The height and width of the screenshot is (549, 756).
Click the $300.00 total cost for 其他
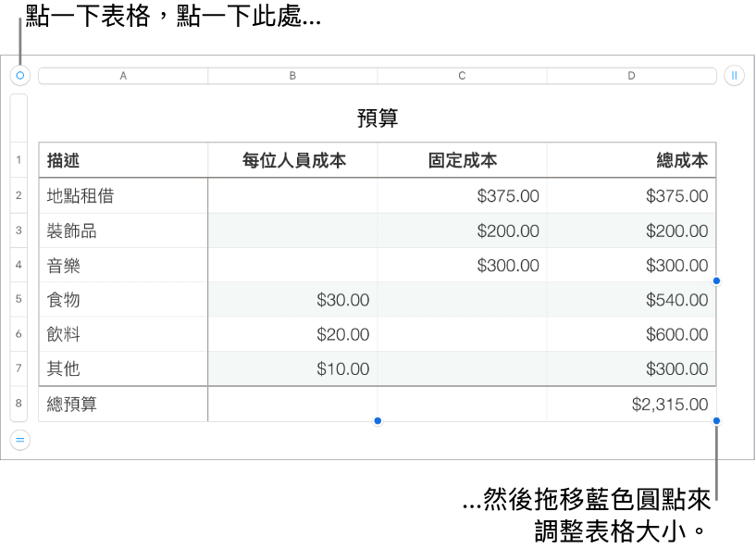(x=632, y=369)
